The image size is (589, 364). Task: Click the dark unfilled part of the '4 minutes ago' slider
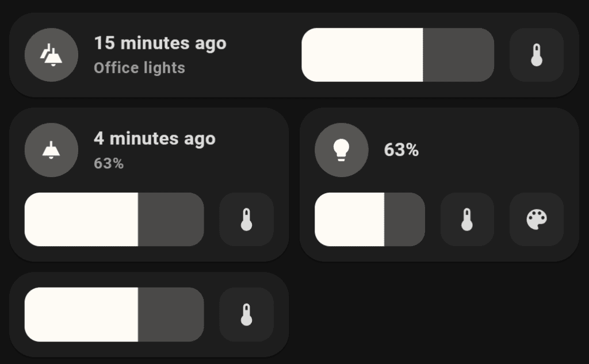click(x=171, y=219)
